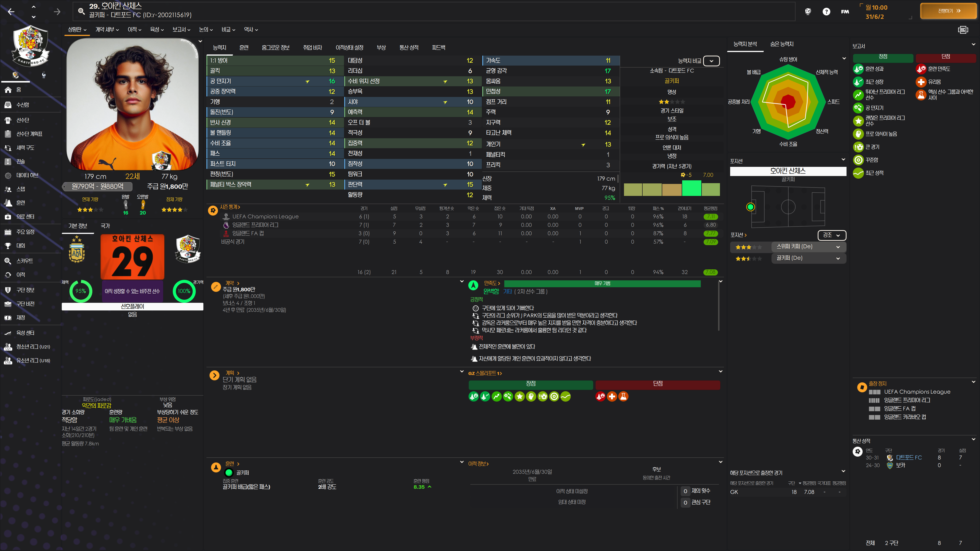Open 전술 tactics in sidebar

[30, 161]
